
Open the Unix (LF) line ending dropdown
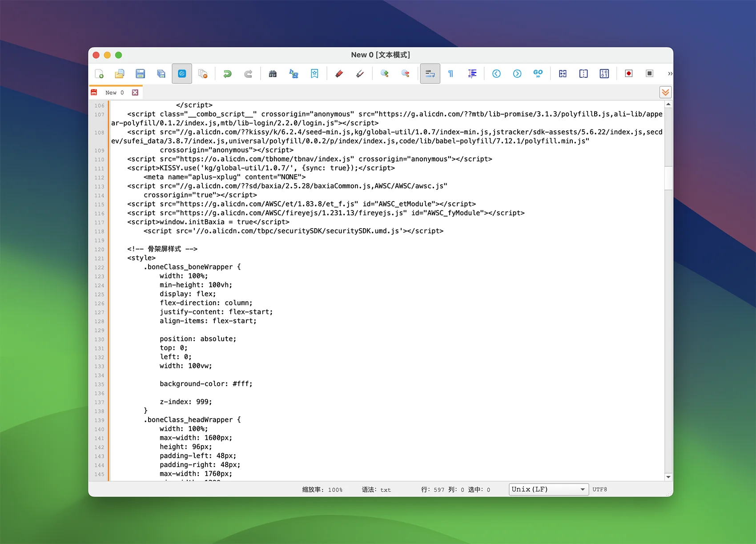point(549,489)
